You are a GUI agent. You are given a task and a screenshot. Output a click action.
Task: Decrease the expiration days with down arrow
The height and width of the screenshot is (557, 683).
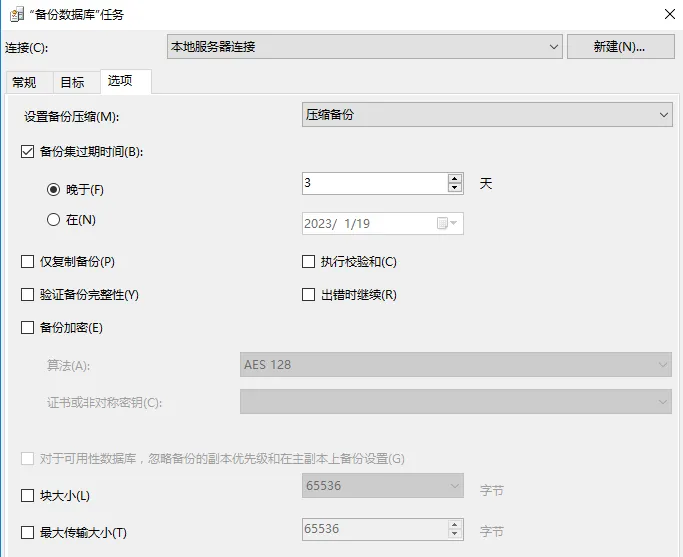click(x=455, y=188)
